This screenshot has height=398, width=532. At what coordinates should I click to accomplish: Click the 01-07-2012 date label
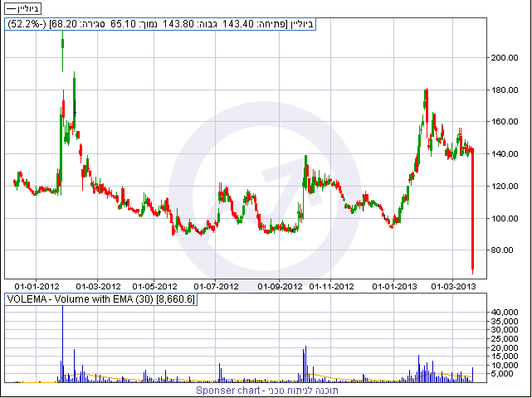[216, 286]
